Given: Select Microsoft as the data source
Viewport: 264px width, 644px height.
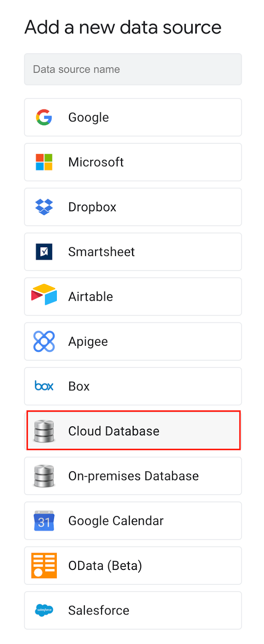Looking at the screenshot, I should click(133, 162).
